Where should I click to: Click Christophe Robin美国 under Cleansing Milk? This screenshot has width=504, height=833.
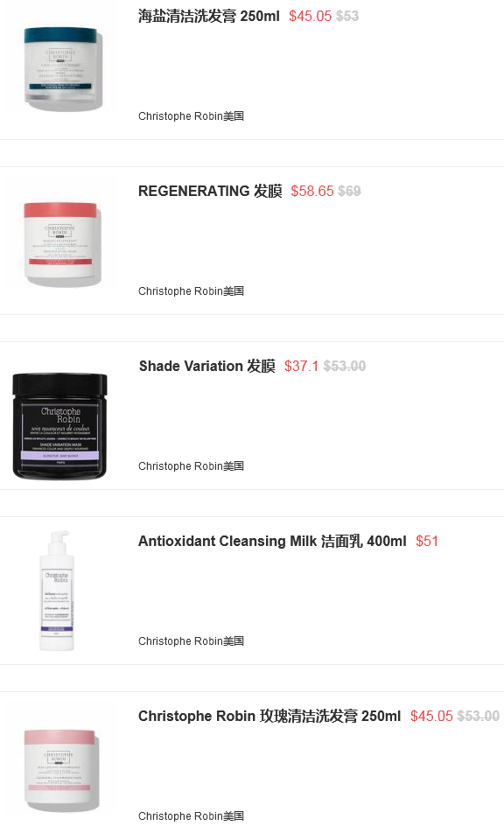tap(192, 641)
